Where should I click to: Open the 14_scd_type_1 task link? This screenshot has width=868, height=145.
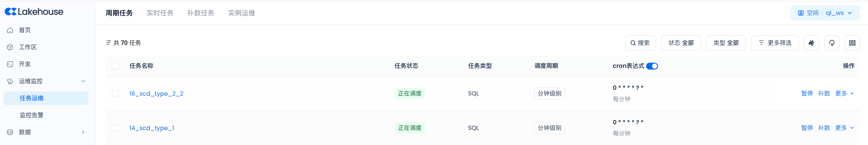tap(152, 128)
